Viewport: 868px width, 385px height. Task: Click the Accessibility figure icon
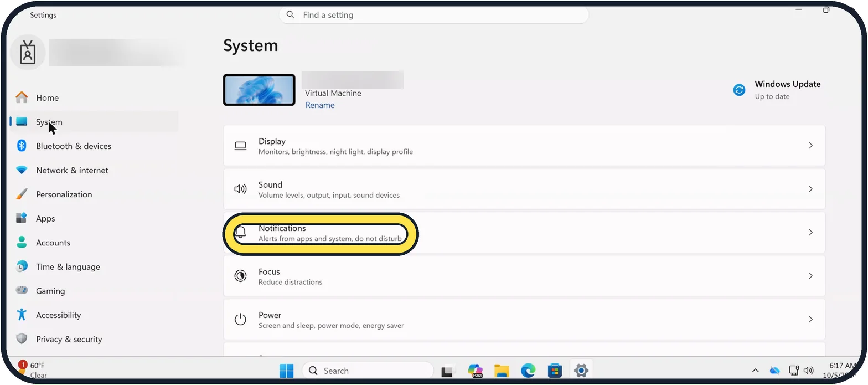[22, 315]
